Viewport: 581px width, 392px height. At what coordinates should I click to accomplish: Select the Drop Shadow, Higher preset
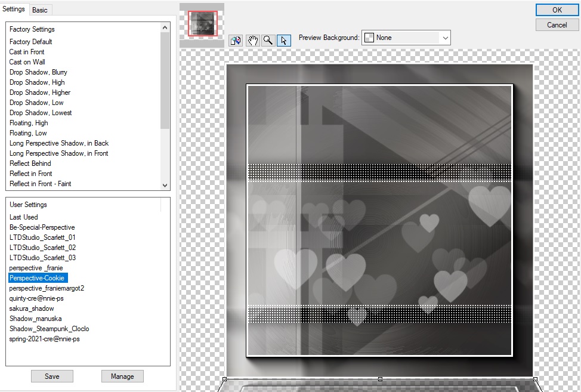40,92
